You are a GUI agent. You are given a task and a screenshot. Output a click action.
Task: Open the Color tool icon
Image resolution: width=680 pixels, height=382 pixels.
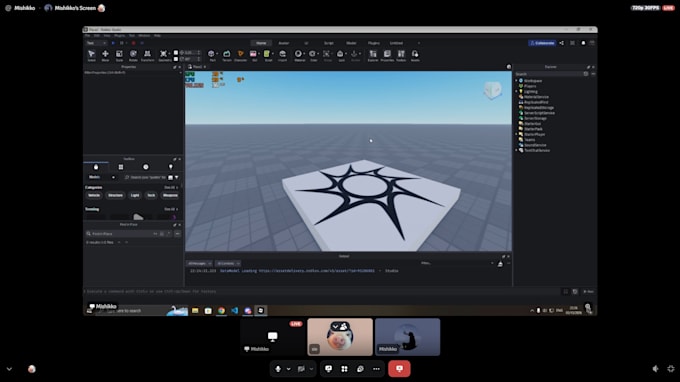(x=313, y=55)
